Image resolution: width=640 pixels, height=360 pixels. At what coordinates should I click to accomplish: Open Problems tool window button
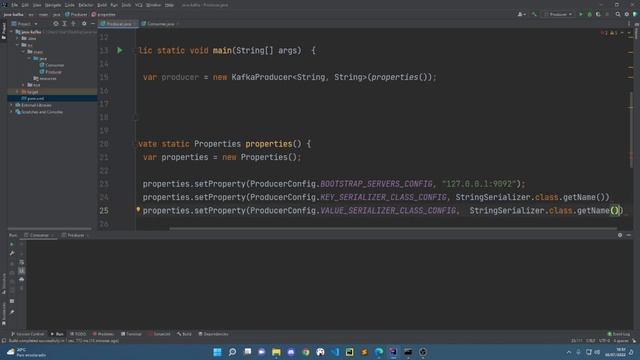click(x=103, y=334)
